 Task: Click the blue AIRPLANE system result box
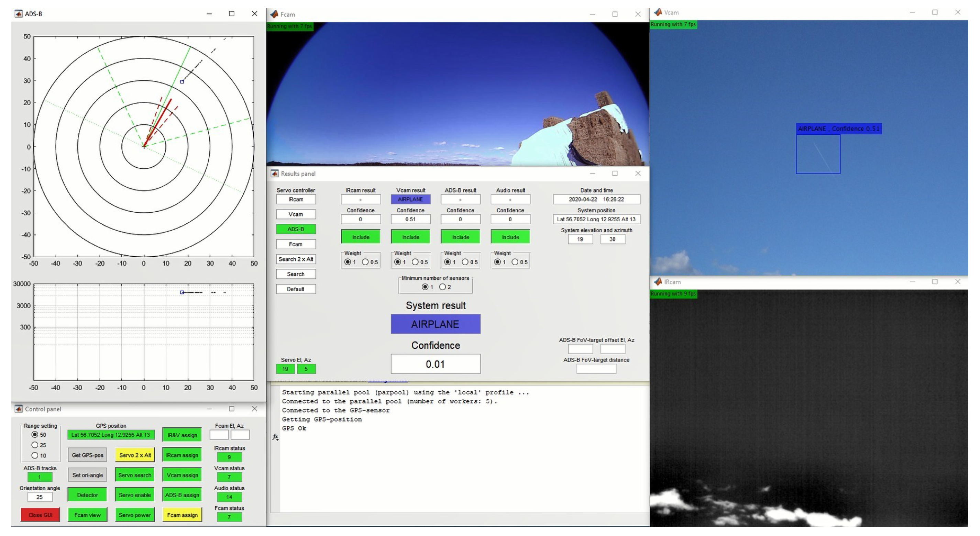[436, 324]
